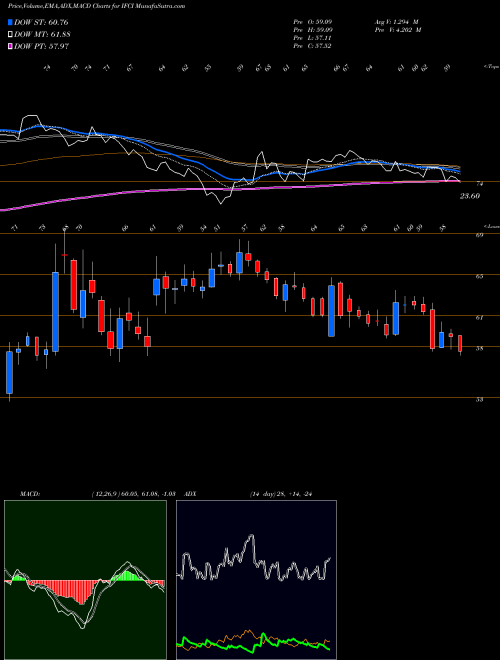Click the '61' price axis label
Image resolution: width=500 pixels, height=660 pixels.
point(479,318)
